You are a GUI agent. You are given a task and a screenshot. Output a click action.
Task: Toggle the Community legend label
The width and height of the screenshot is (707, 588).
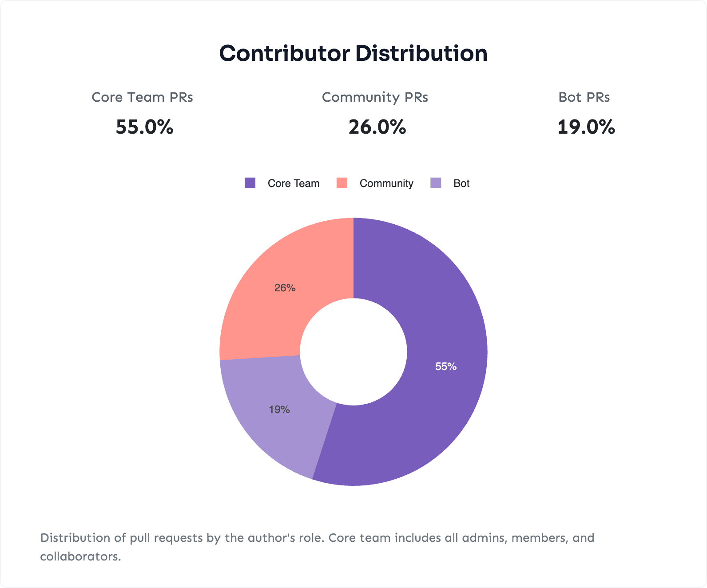tap(386, 183)
